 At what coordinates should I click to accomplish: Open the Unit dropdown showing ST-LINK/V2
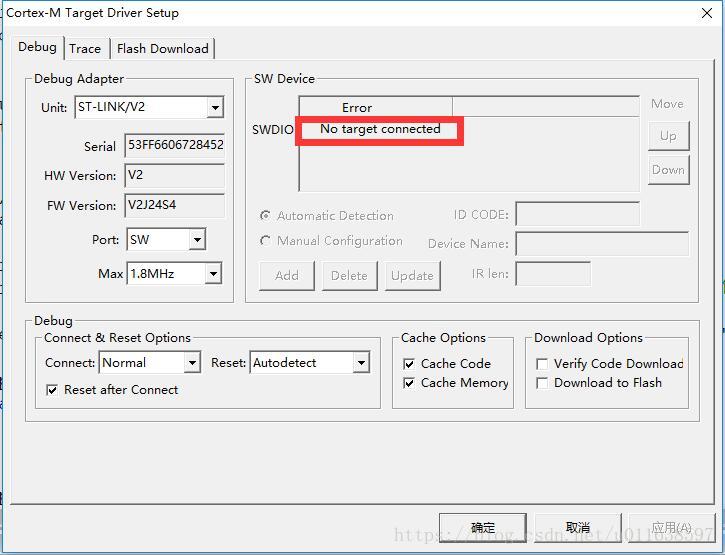(149, 107)
